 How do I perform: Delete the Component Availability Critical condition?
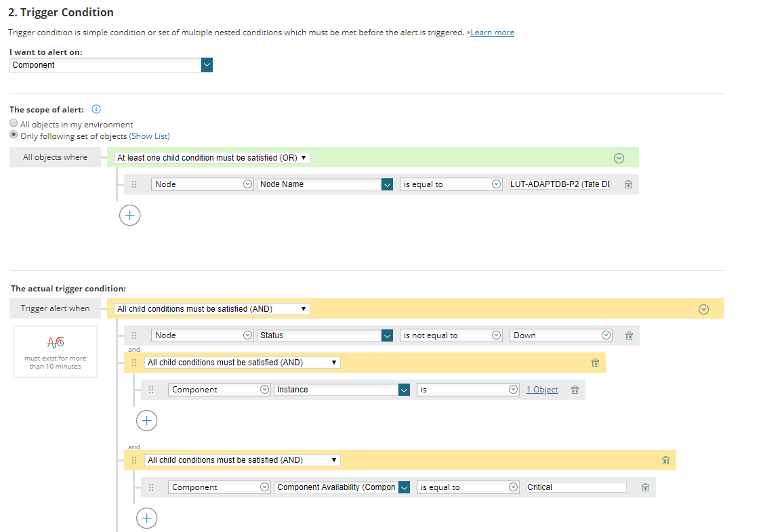pyautogui.click(x=645, y=487)
